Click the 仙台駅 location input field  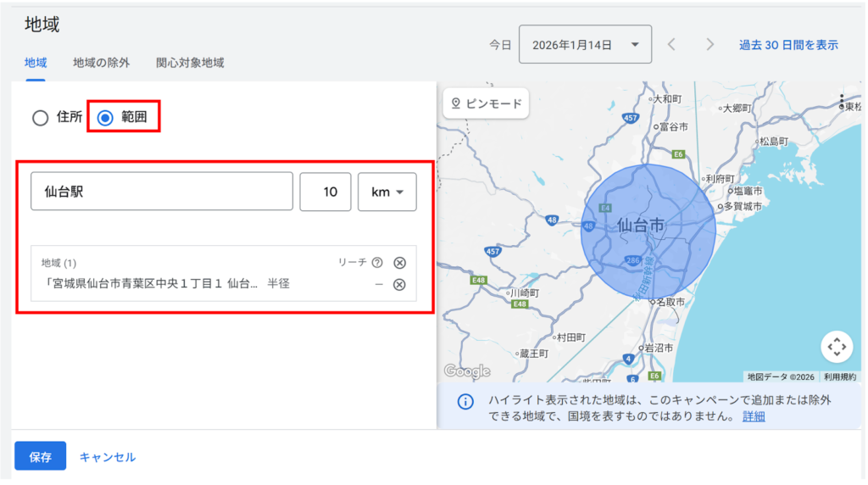pos(162,192)
